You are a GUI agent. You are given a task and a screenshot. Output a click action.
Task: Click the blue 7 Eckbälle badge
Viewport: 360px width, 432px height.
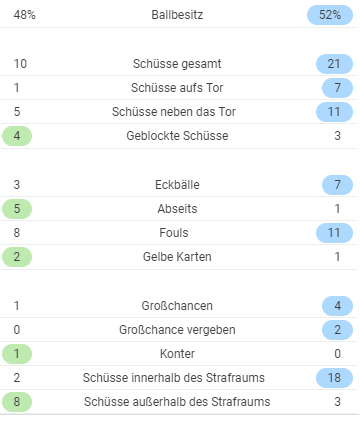click(337, 185)
